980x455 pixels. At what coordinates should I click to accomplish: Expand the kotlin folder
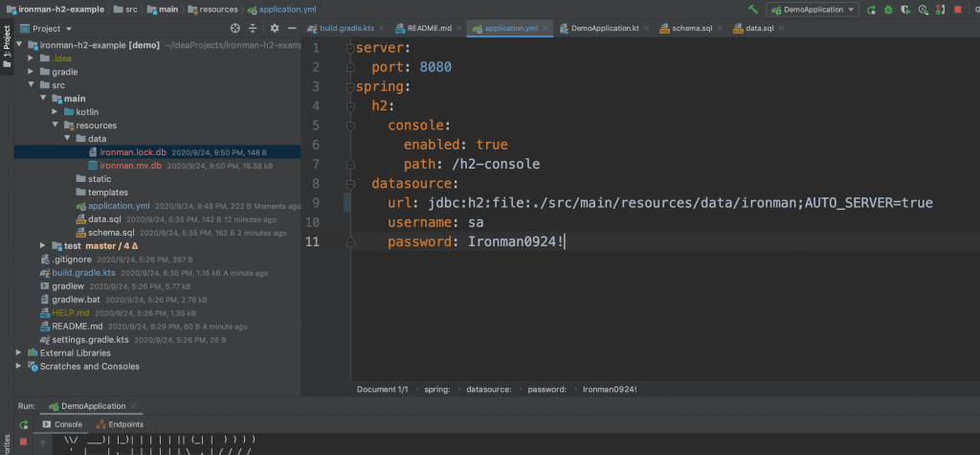pos(55,112)
